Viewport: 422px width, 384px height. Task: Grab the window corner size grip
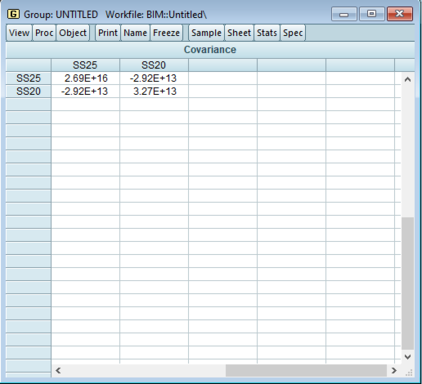tap(409, 372)
